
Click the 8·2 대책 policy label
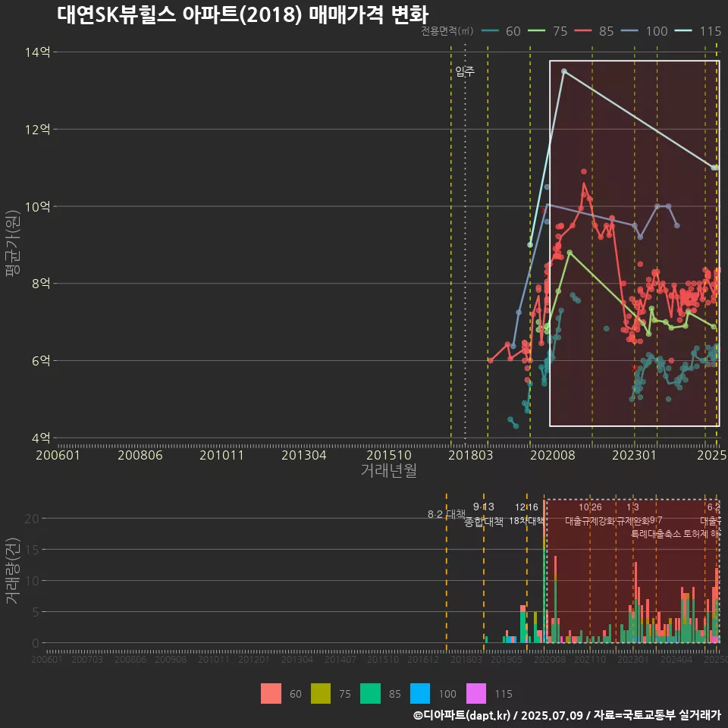(446, 514)
